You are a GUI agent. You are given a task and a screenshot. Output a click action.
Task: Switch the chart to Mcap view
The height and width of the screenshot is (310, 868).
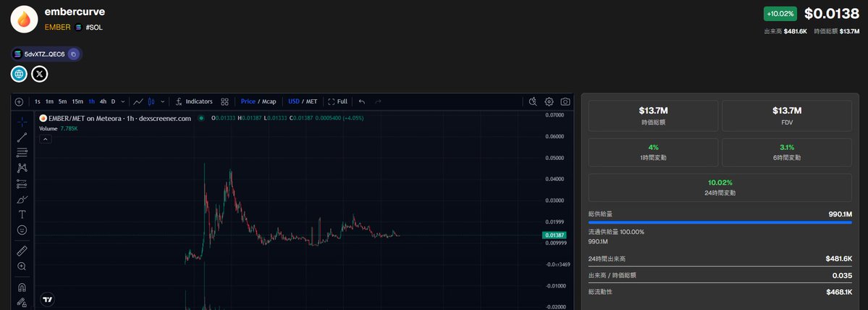coord(269,102)
